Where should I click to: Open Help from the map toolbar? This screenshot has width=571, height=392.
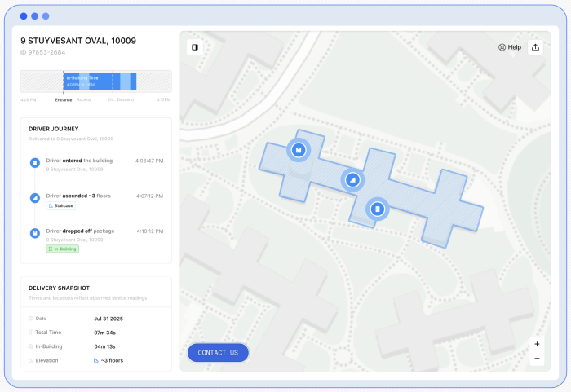click(x=510, y=47)
